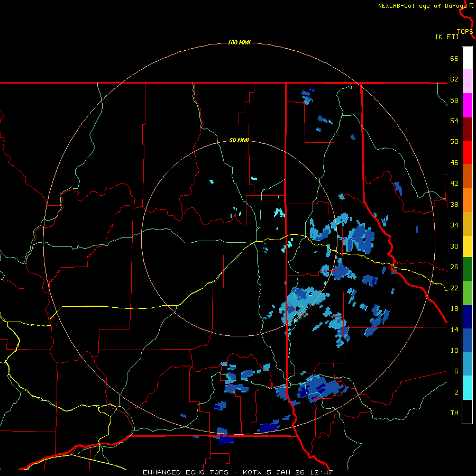Click the "[K FT]" units label
This screenshot has height=476, width=476.
pyautogui.click(x=447, y=36)
